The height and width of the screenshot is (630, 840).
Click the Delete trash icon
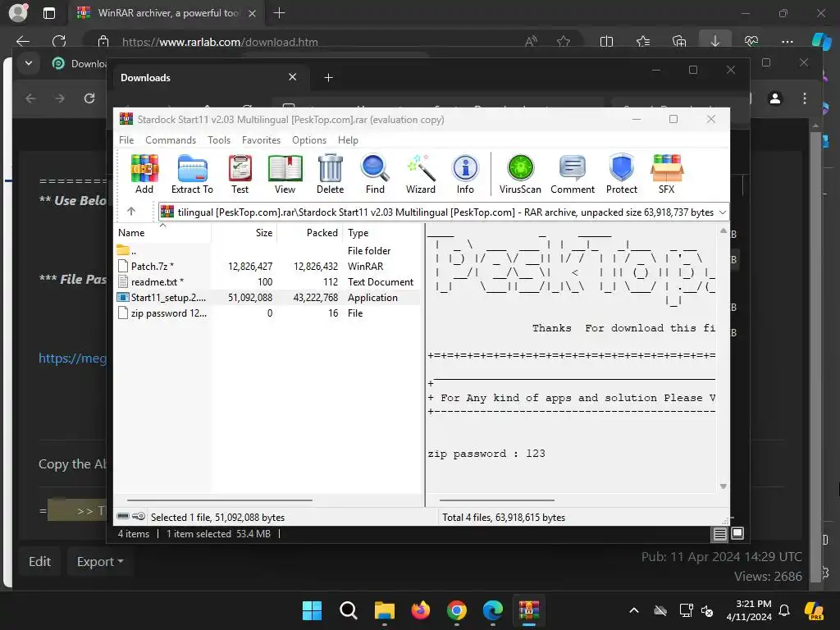coord(330,174)
